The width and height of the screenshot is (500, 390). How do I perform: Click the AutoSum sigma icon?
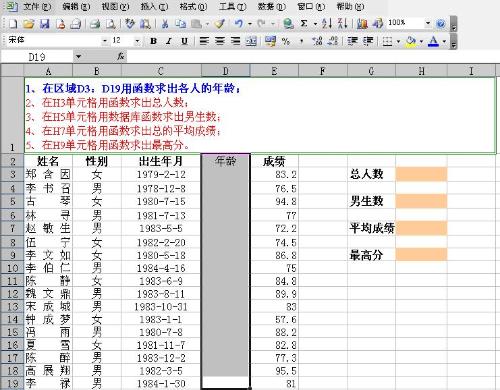pyautogui.click(x=304, y=23)
